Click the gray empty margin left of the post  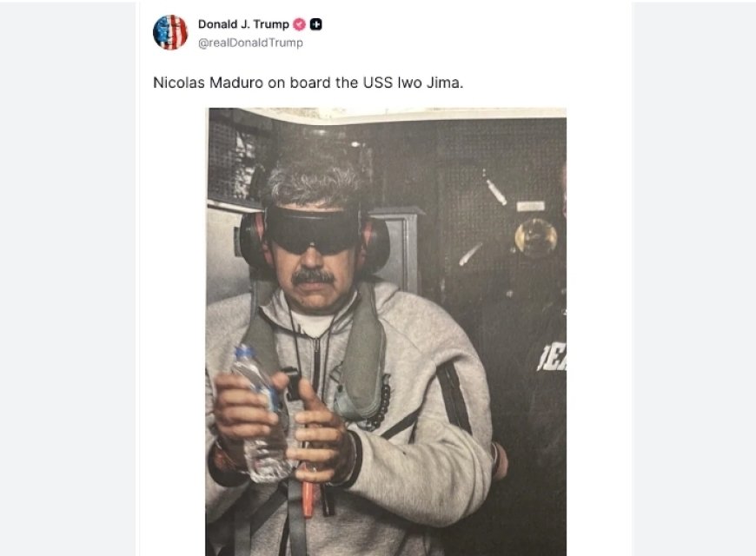68,278
